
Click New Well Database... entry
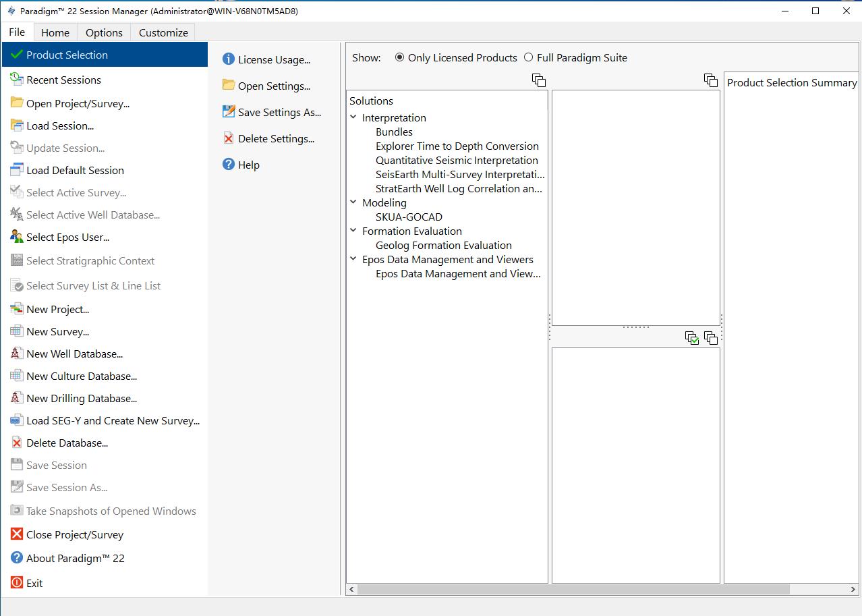coord(105,354)
